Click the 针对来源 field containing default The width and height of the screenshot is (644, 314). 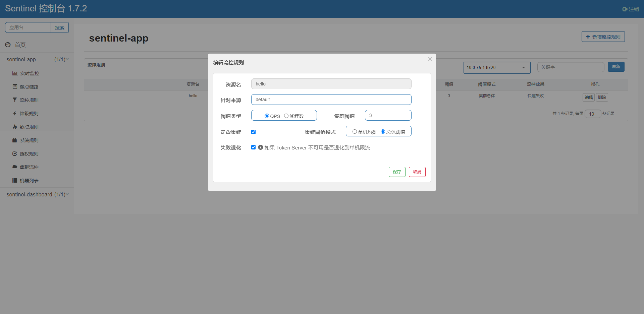pos(331,100)
